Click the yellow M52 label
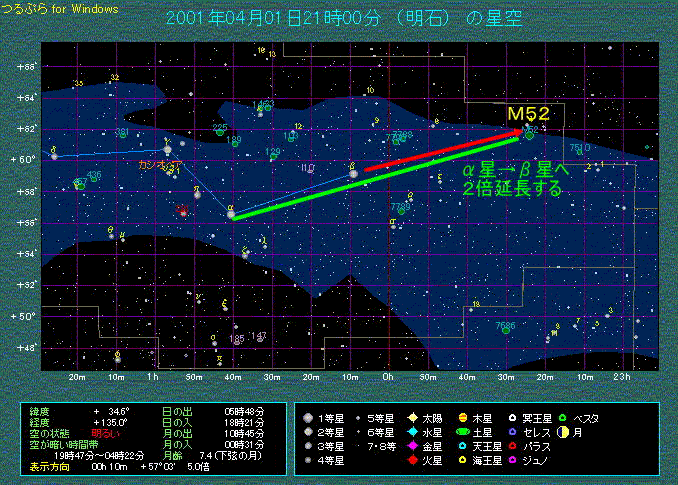Viewport: 678px width, 485px height. [529, 114]
